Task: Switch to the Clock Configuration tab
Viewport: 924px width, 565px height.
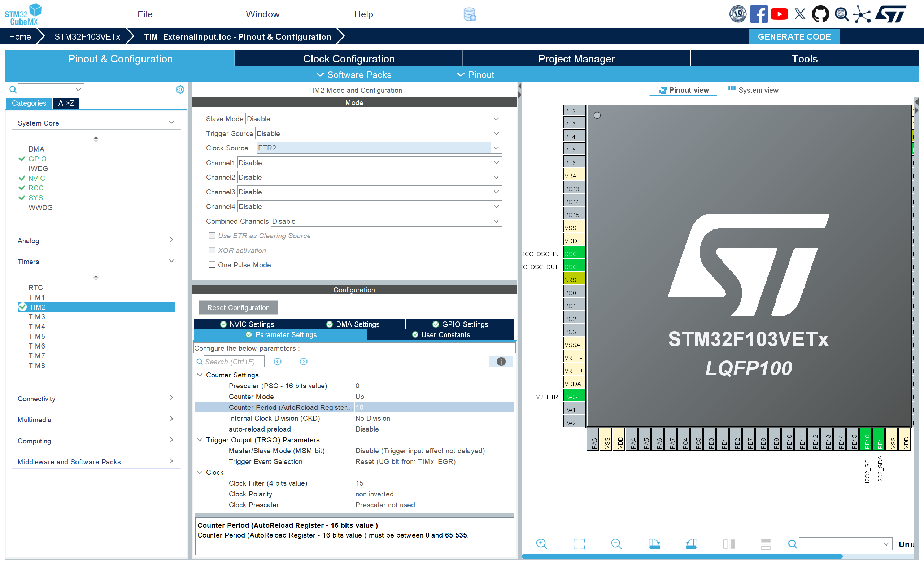Action: coord(348,59)
